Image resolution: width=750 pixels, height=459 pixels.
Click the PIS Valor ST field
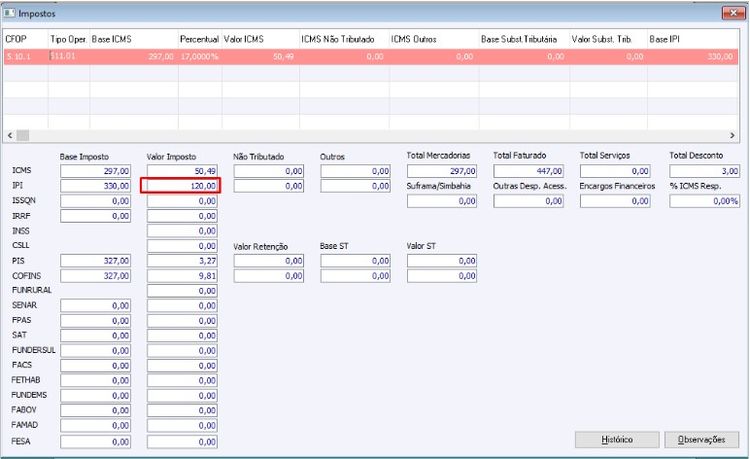(442, 261)
